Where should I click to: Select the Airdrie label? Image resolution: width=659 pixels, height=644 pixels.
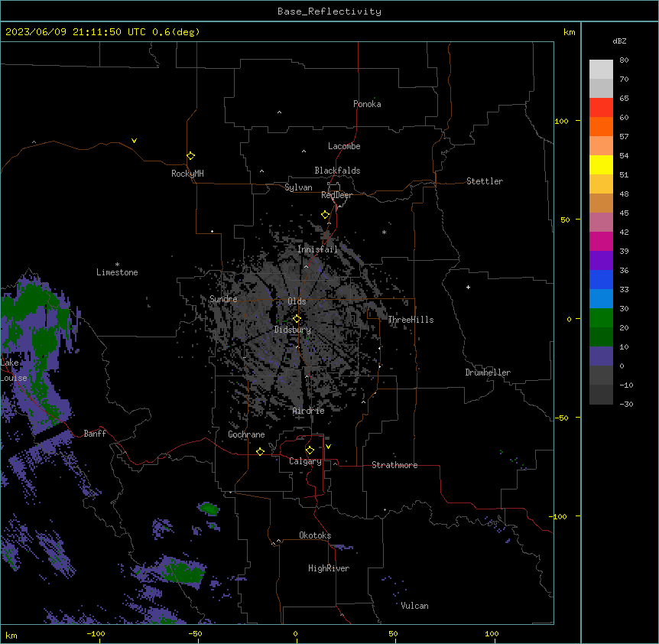click(x=309, y=411)
